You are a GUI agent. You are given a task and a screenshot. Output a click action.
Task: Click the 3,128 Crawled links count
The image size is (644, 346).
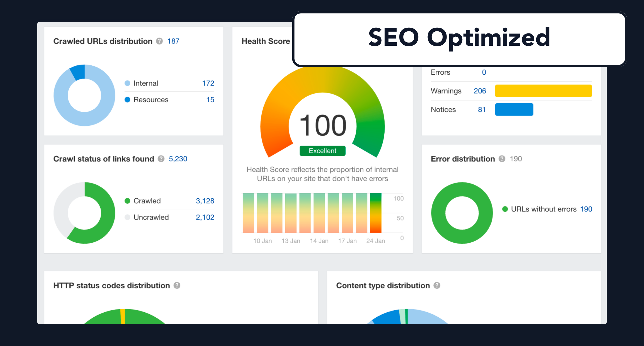(x=205, y=201)
